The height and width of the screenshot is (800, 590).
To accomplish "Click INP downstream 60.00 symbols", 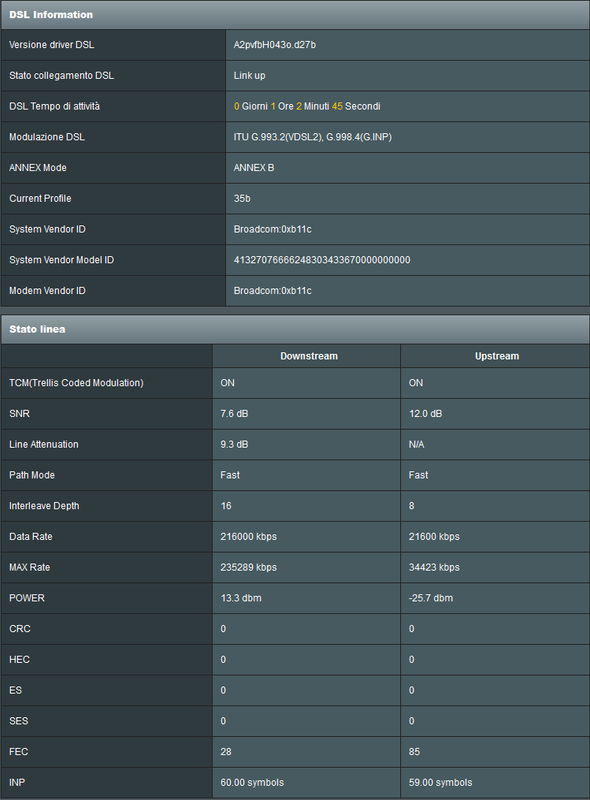I will click(252, 782).
